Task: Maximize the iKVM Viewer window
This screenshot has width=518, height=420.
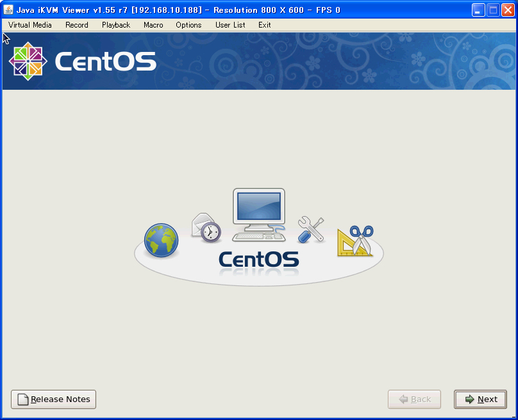Action: 493,10
